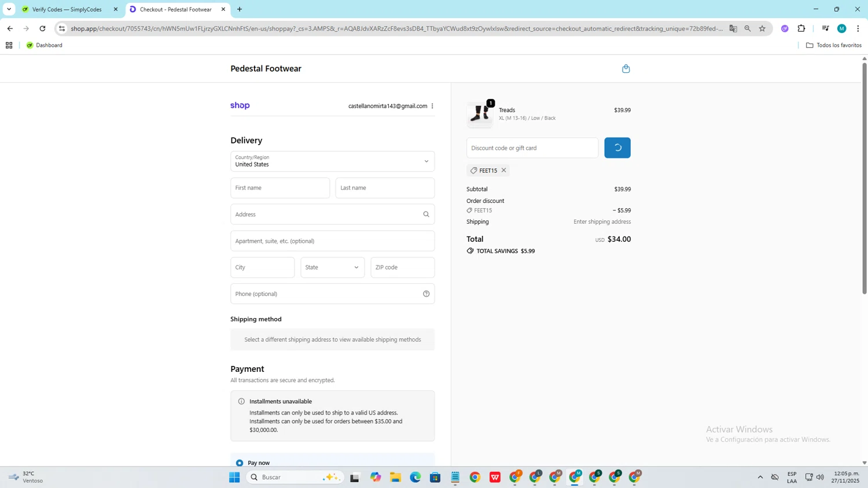The width and height of the screenshot is (868, 488).
Task: Show hidden system tray icons
Action: point(760,477)
